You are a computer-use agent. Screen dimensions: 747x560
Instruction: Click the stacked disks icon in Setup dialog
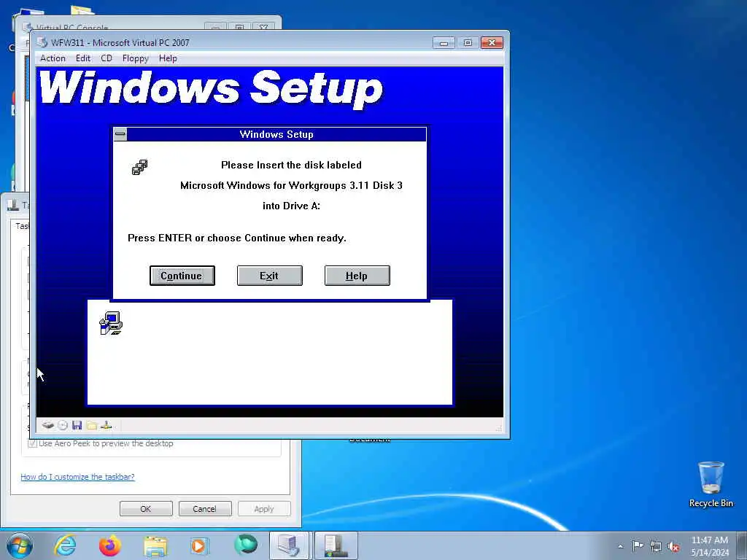(x=139, y=167)
